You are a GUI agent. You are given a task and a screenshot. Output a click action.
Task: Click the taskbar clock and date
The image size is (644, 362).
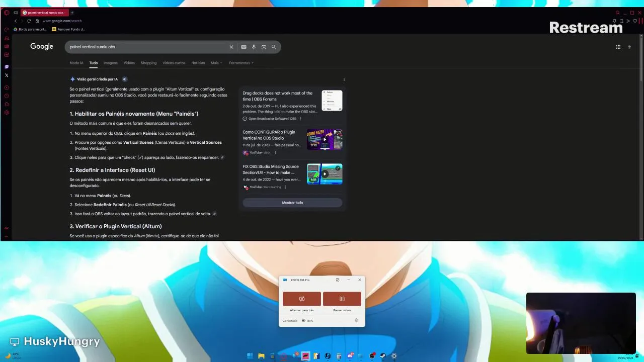626,356
